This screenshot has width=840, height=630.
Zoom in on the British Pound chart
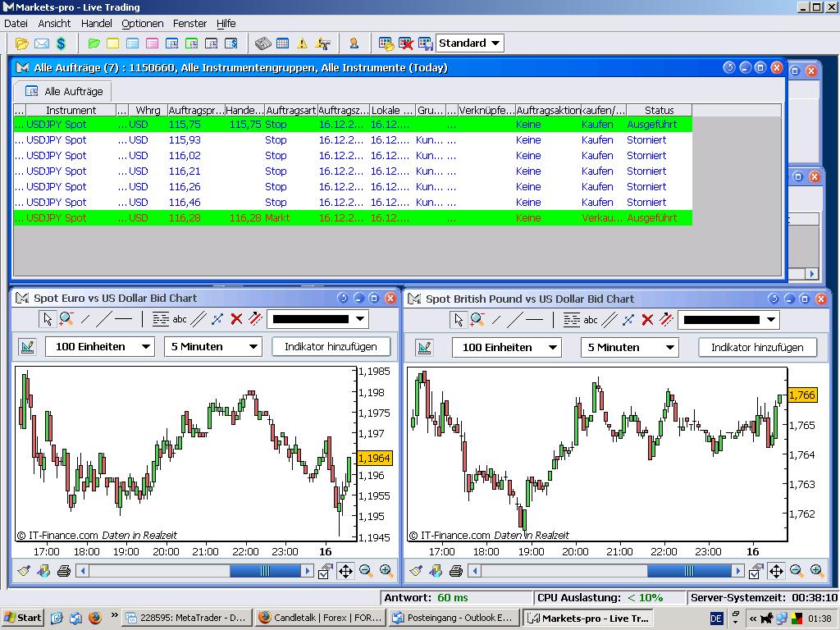(x=817, y=571)
